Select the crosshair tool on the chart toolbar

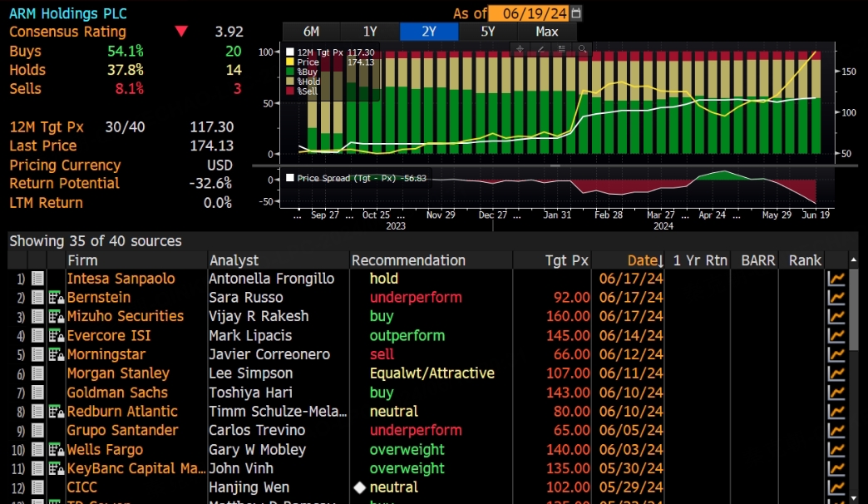(x=520, y=49)
